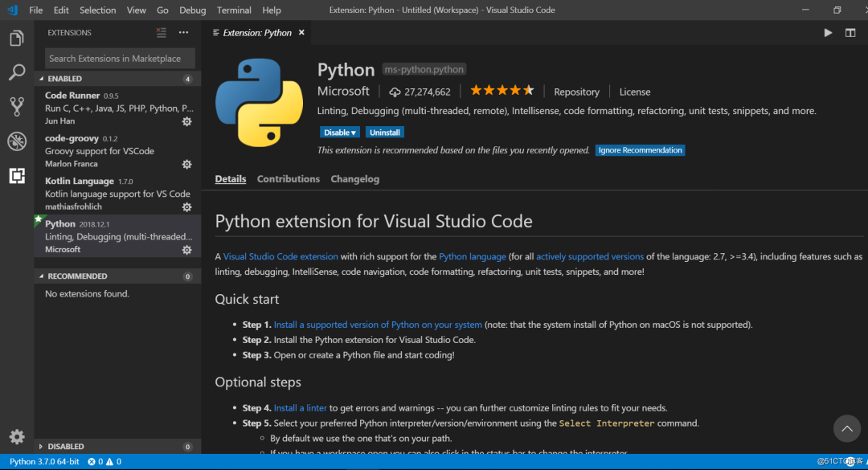Viewport: 868px width, 470px height.
Task: Close the Extension: Python tab
Action: [301, 33]
